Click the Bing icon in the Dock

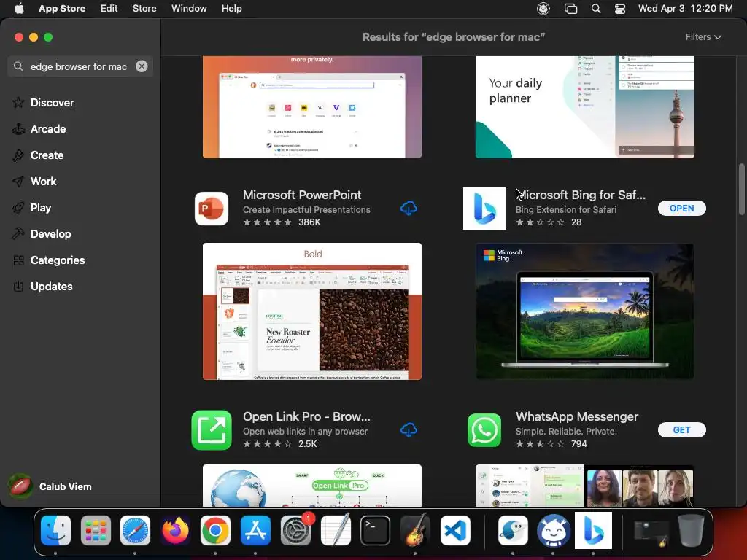[593, 531]
